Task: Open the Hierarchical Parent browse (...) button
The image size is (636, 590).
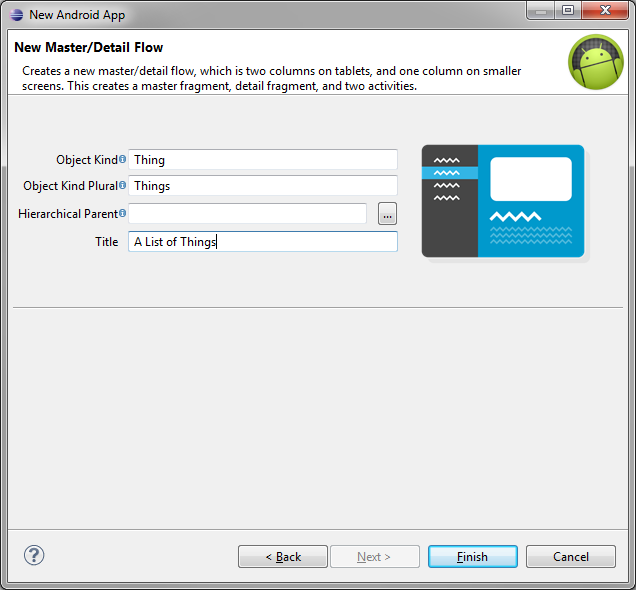Action: (387, 214)
